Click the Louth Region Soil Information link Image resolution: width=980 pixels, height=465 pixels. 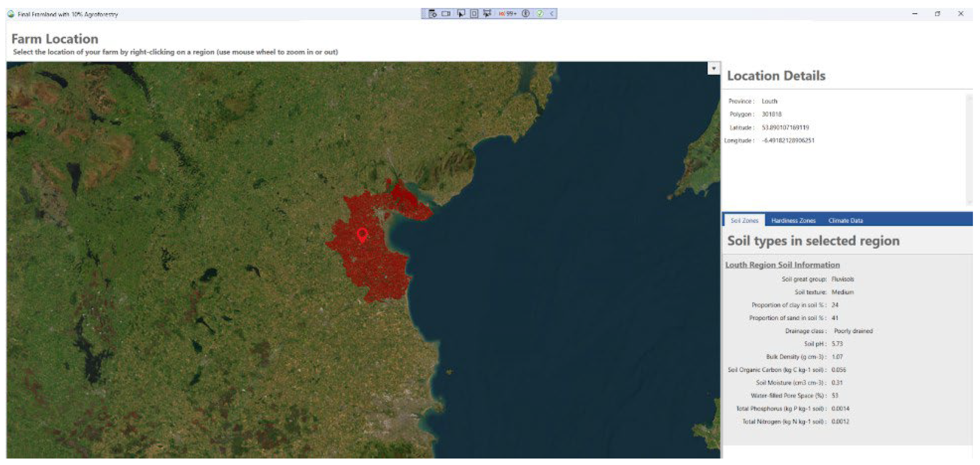click(782, 265)
